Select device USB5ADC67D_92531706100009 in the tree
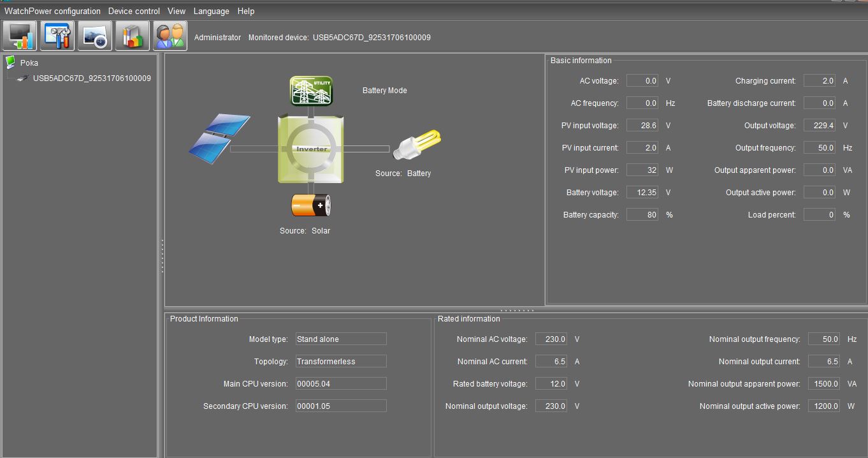Image resolution: width=868 pixels, height=458 pixels. [92, 78]
